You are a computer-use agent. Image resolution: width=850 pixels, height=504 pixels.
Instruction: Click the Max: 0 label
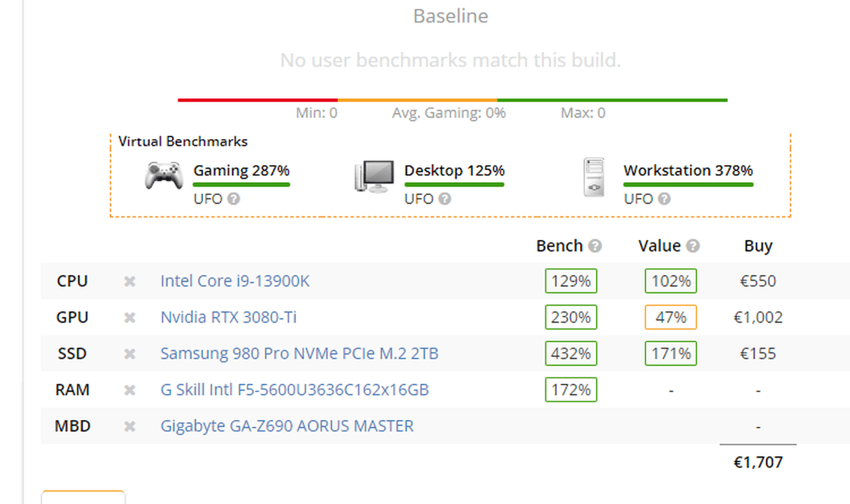583,113
